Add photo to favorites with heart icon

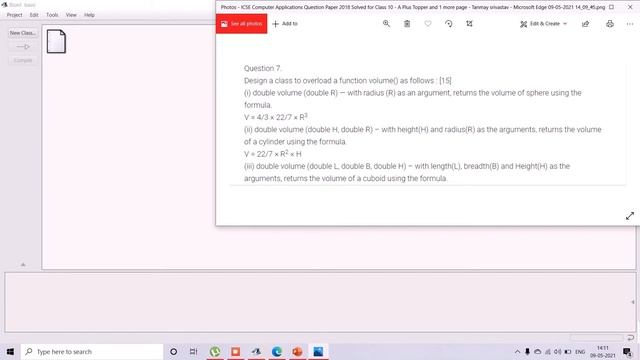(x=428, y=24)
